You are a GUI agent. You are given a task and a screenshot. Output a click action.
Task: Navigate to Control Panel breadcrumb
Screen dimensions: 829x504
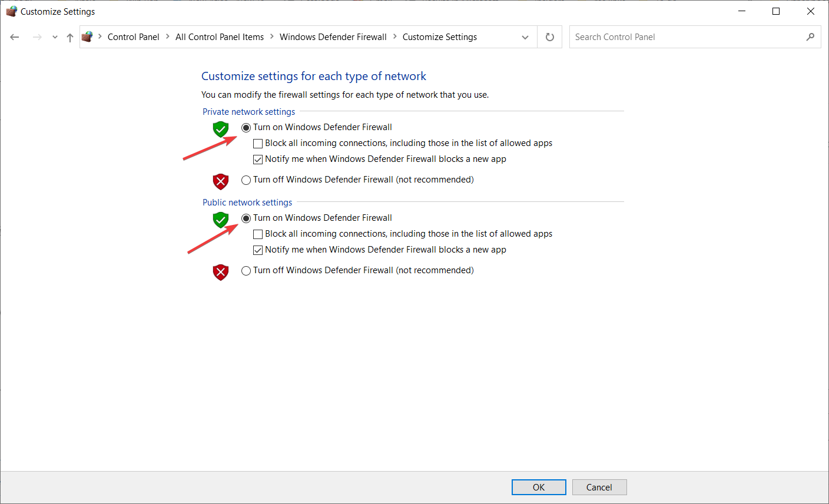coord(133,37)
